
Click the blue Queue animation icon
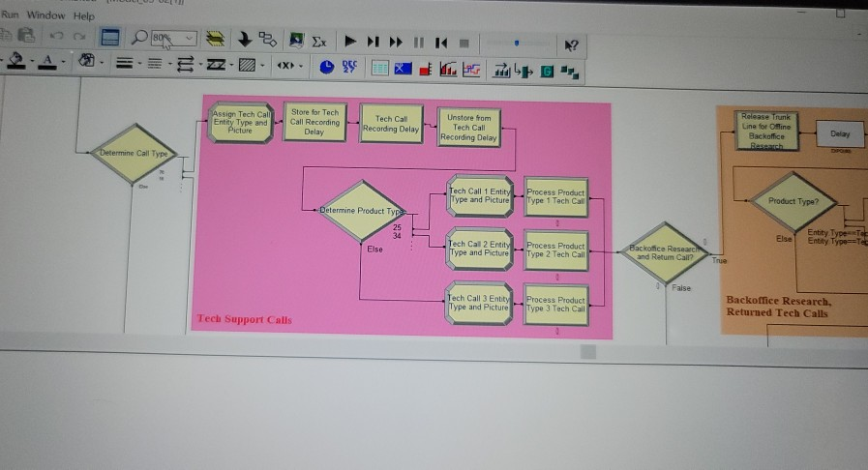403,69
